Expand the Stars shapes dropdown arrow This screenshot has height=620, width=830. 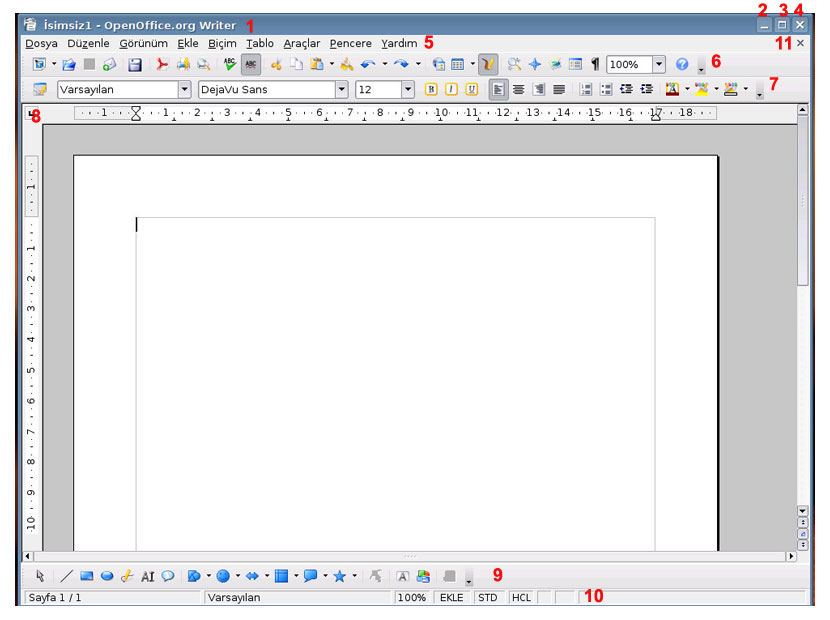coord(354,576)
